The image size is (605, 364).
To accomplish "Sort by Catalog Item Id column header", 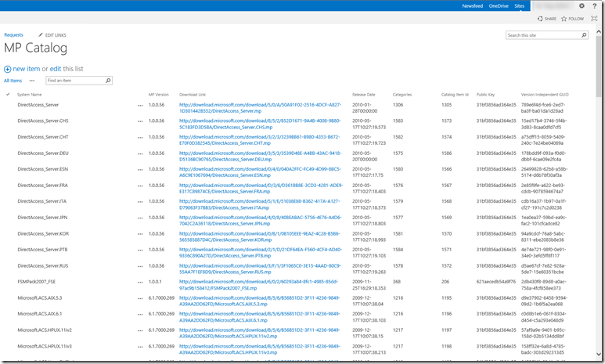I will 455,95.
